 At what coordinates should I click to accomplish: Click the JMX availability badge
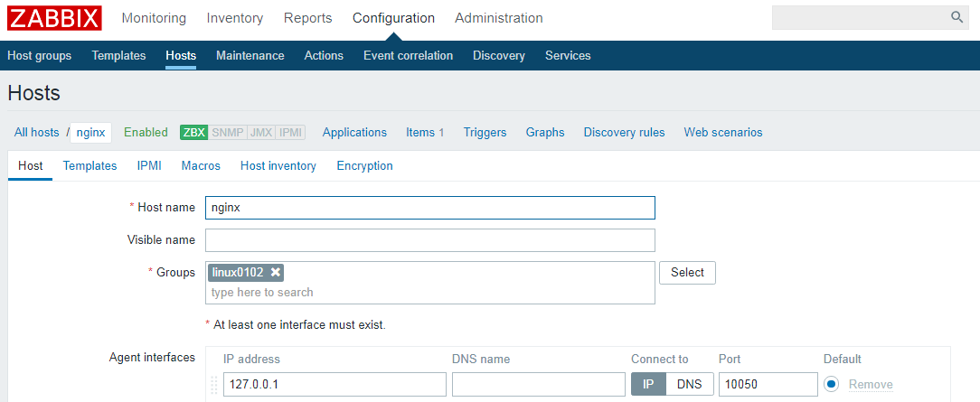click(x=260, y=133)
